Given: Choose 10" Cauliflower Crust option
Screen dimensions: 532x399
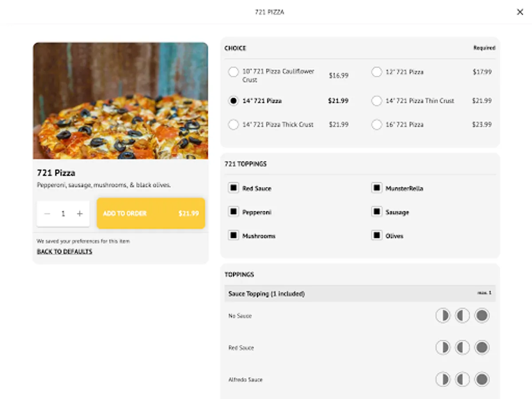Looking at the screenshot, I should click(233, 72).
